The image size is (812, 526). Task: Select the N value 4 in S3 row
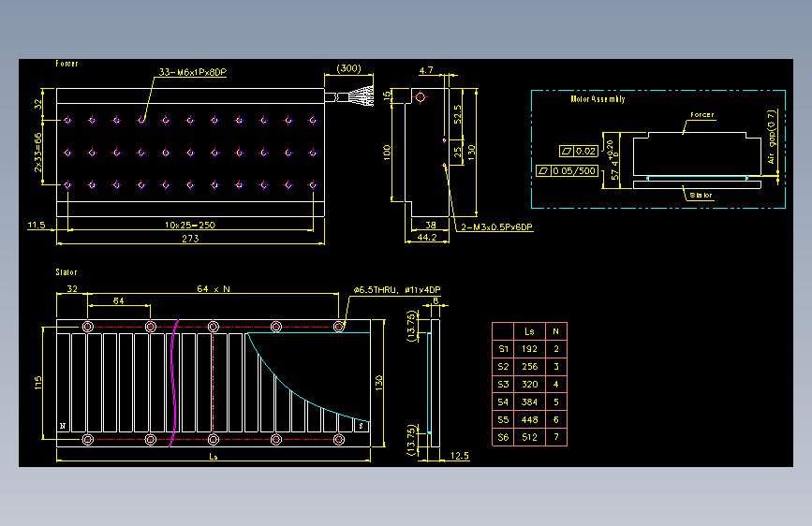(x=556, y=384)
